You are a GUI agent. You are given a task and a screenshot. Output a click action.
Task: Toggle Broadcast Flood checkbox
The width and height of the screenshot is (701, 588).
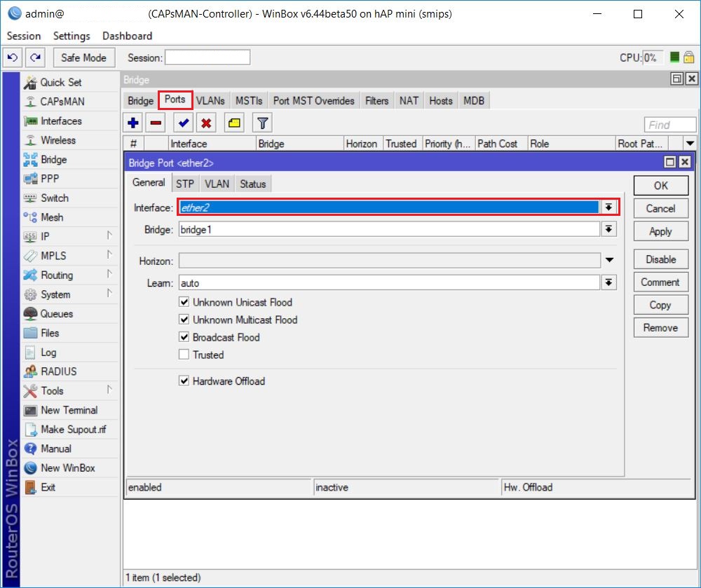coord(184,337)
